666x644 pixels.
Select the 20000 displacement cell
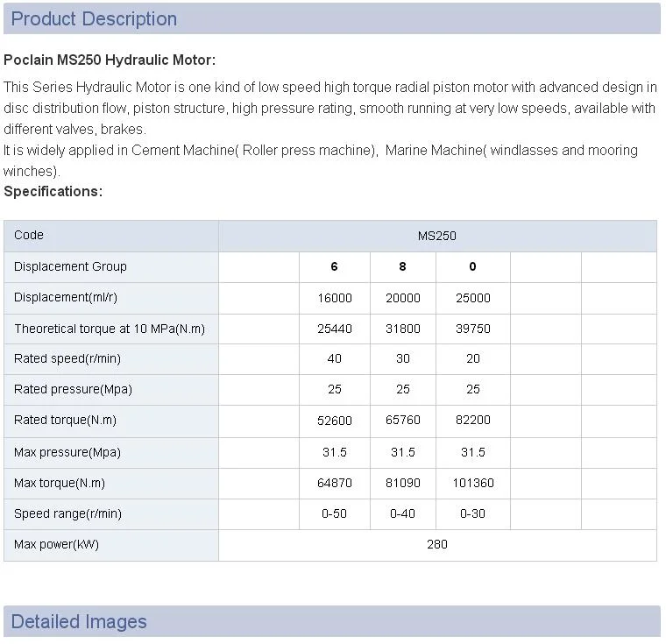coord(402,298)
